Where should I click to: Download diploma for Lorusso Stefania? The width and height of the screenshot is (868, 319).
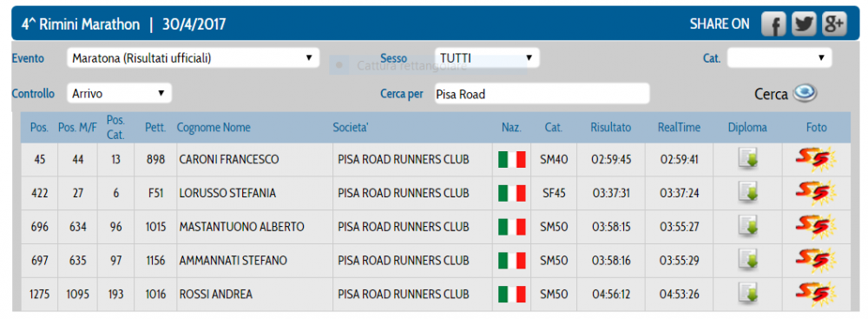point(748,193)
